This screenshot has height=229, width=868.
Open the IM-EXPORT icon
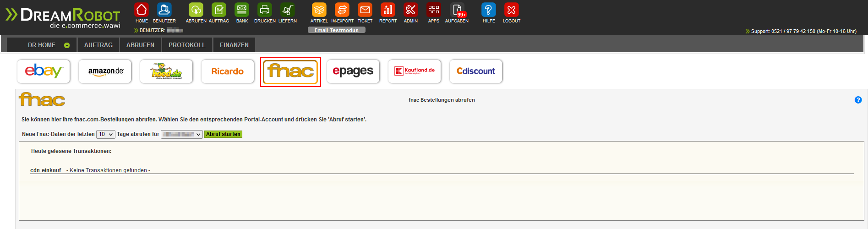342,10
